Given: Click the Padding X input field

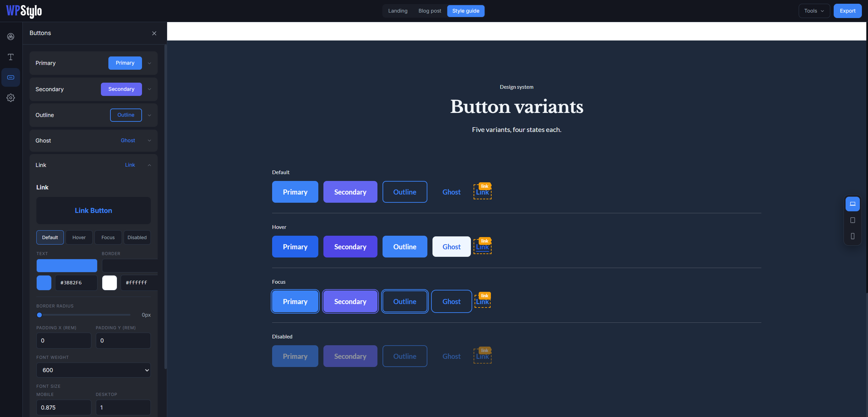Looking at the screenshot, I should [64, 340].
